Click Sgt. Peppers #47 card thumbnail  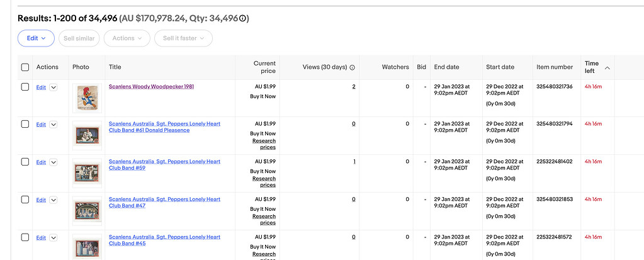coord(87,211)
